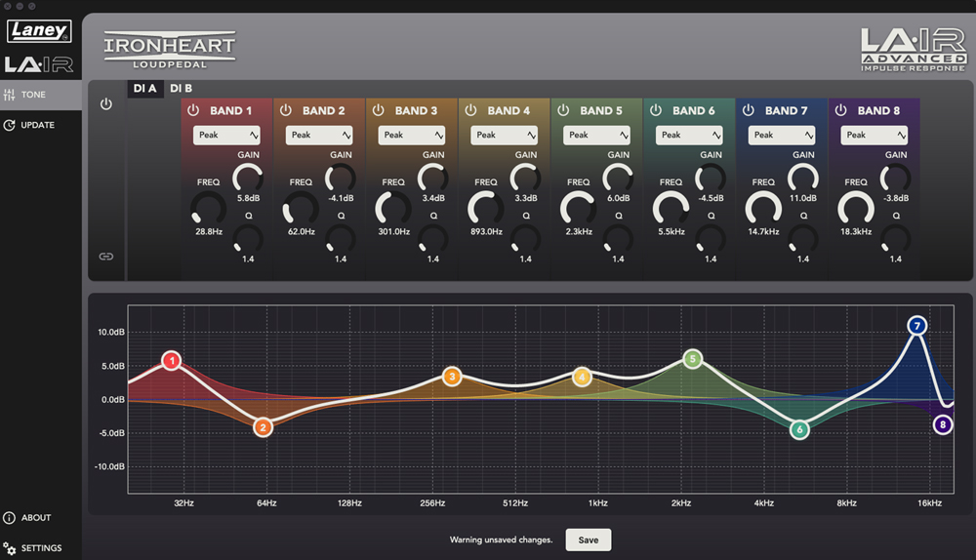Click Band 5 FREQ knob at 2.3kHz
The height and width of the screenshot is (560, 976).
(x=578, y=209)
